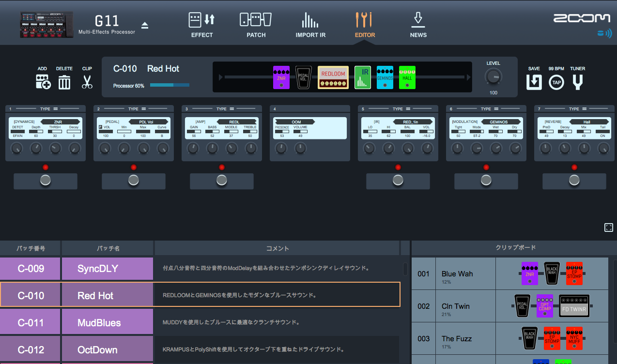Toggle the GEMINOS pedal footswitch in slot 6
617x364 pixels.
(x=486, y=180)
